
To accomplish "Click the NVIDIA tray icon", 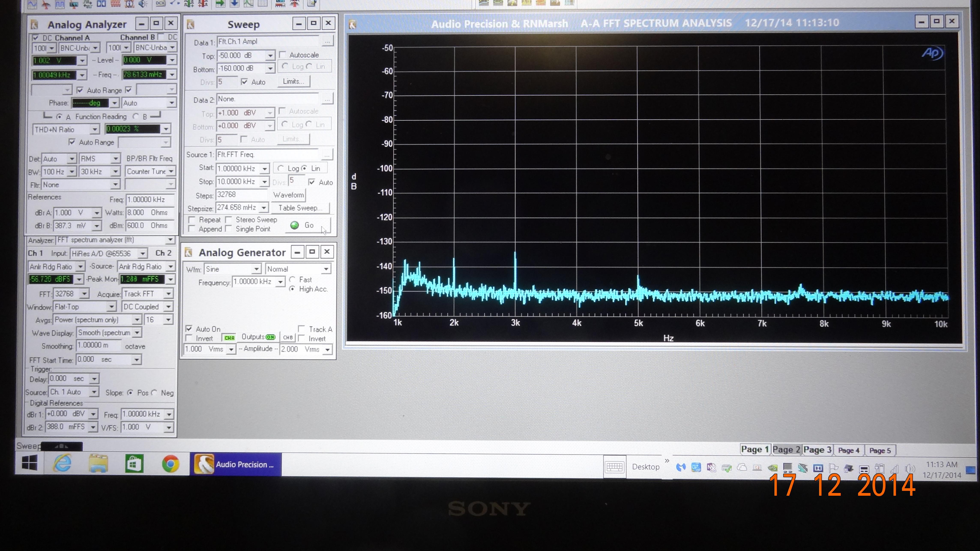I will (772, 468).
